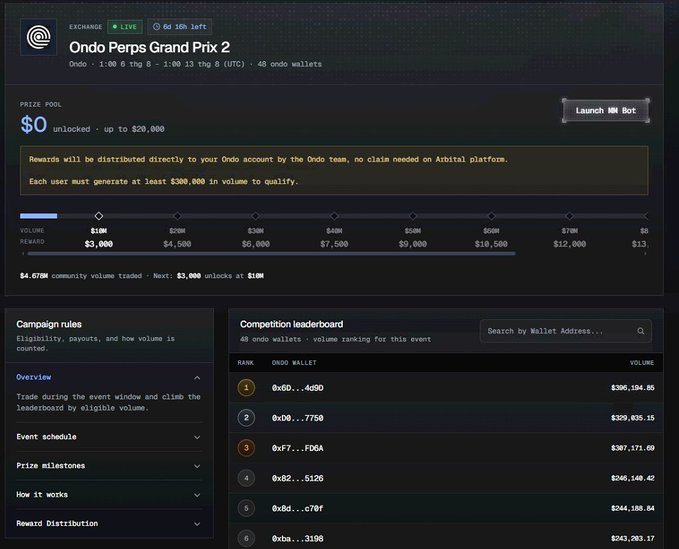Click the $4,500 reward value
The width and height of the screenshot is (679, 549).
point(177,244)
